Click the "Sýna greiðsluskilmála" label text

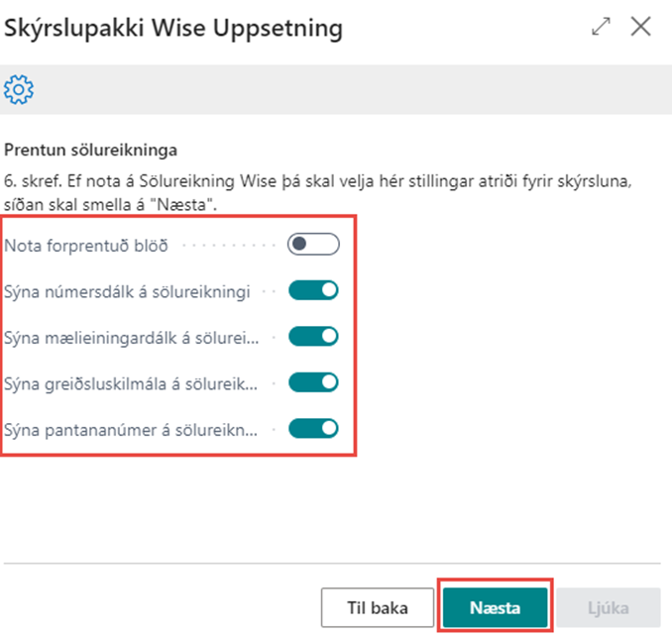click(132, 383)
